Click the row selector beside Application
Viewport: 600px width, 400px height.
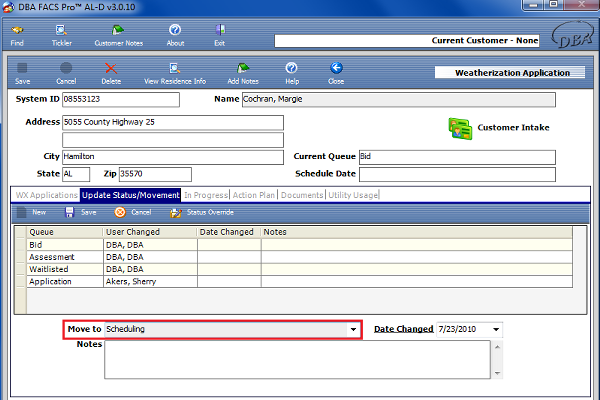tap(21, 282)
